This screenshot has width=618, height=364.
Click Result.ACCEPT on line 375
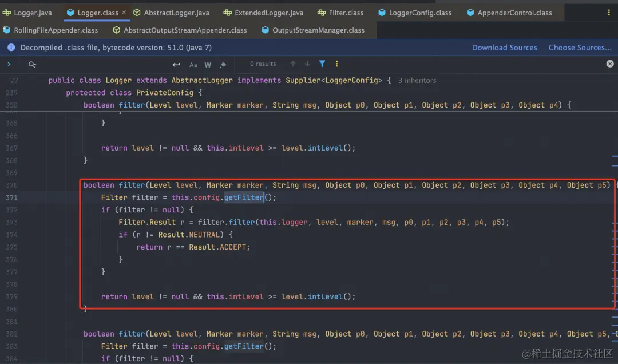[x=217, y=247]
